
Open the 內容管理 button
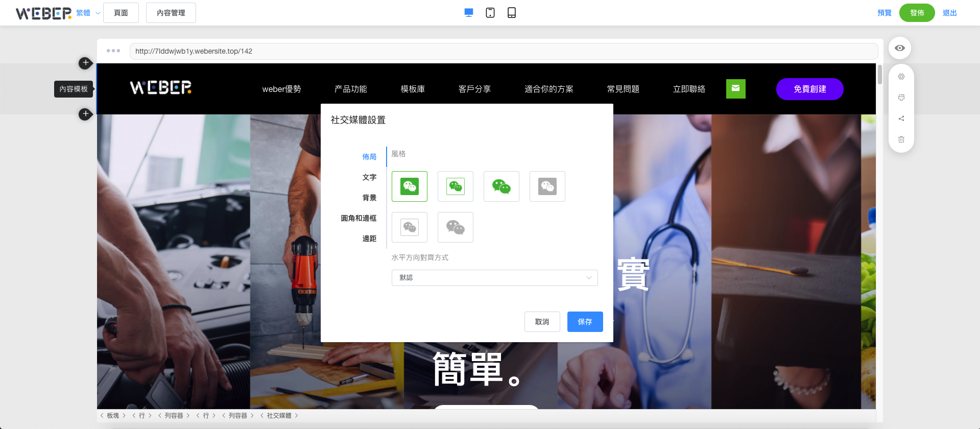pos(171,13)
